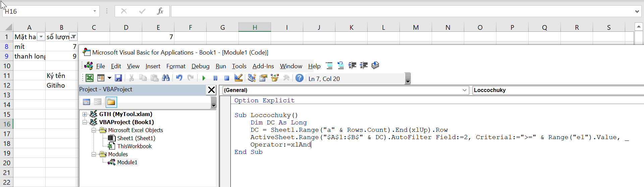Open the Properties Window icon
644x187 pixels.
pos(263,78)
